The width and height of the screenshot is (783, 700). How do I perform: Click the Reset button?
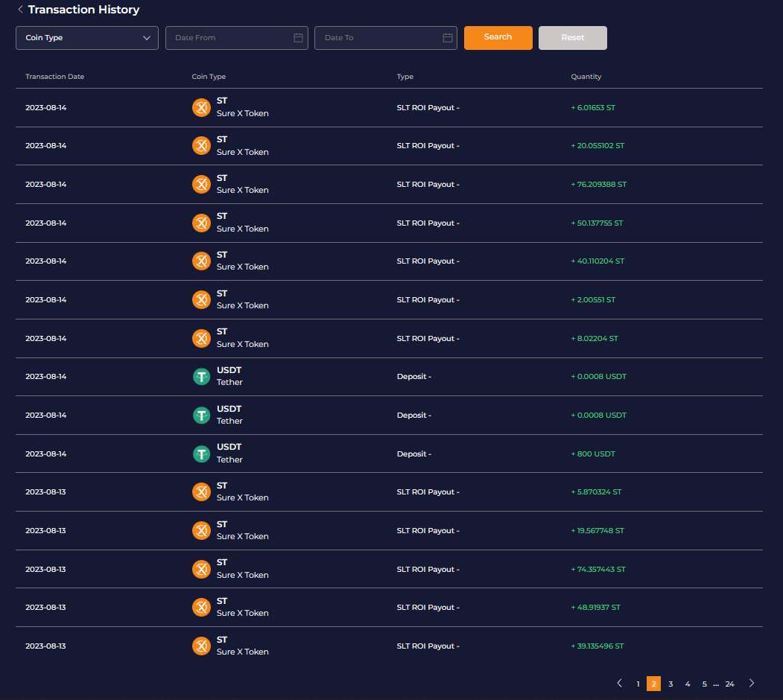572,38
